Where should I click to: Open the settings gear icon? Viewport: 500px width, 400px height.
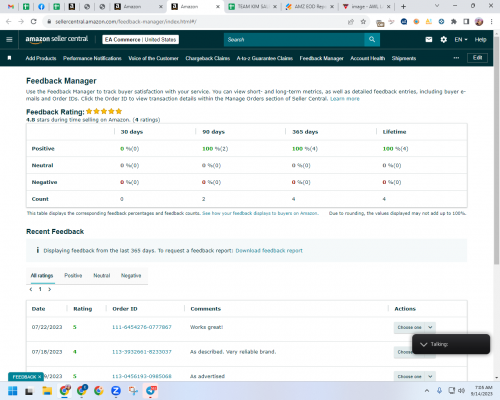(x=443, y=39)
